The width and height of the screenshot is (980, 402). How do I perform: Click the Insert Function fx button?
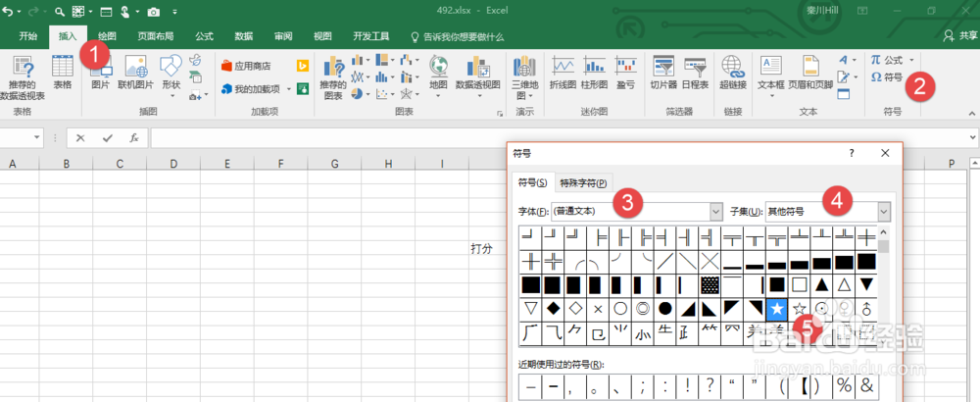(x=133, y=138)
